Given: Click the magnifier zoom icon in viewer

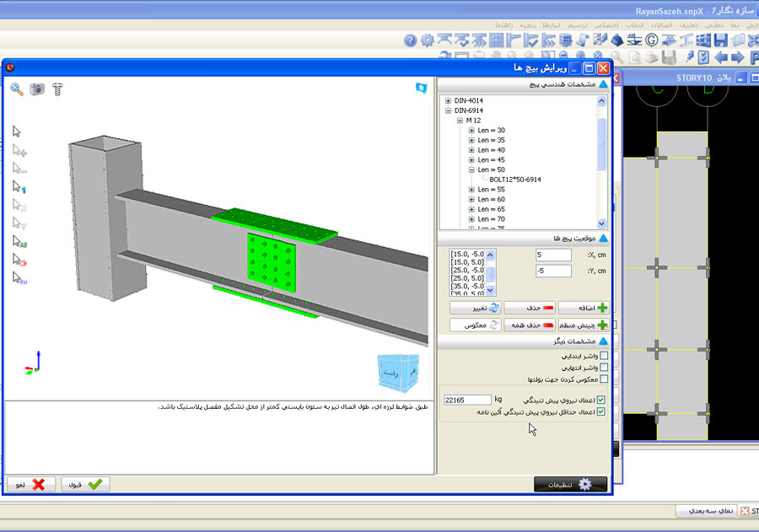Looking at the screenshot, I should tap(17, 89).
